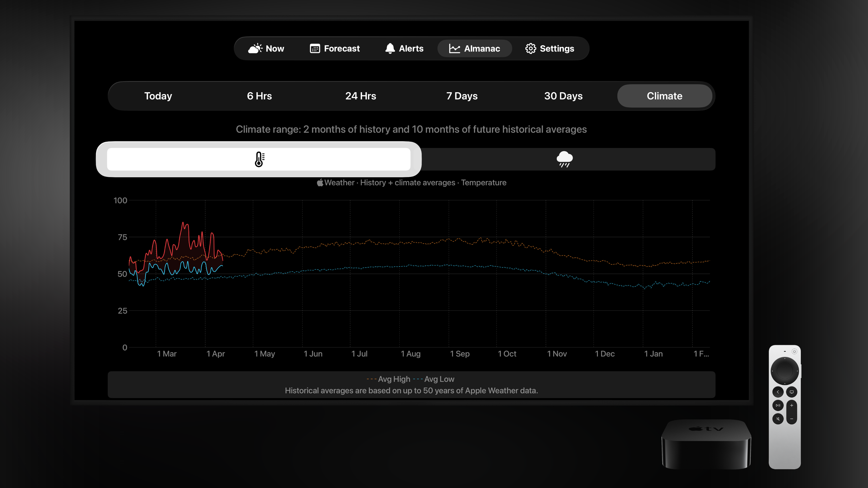The image size is (868, 488).
Task: Select the Climate range option
Action: 665,96
